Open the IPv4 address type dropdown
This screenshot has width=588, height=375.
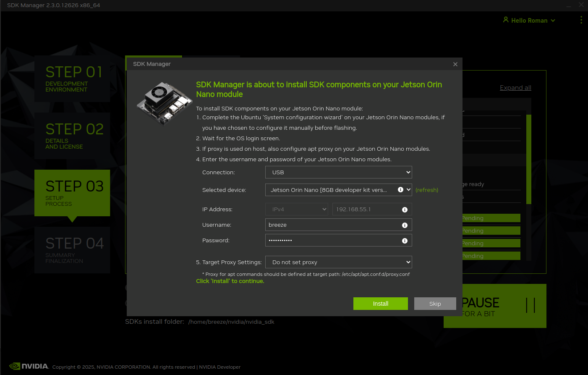click(x=297, y=209)
